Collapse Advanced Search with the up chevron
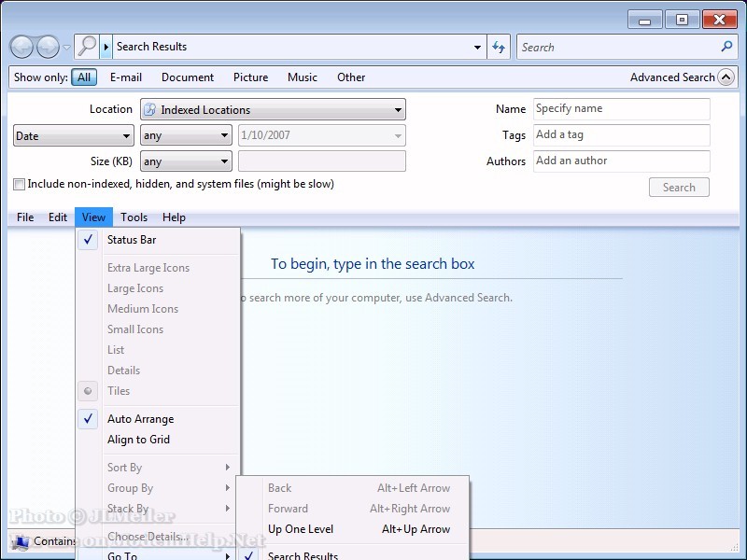The image size is (747, 560). (726, 77)
